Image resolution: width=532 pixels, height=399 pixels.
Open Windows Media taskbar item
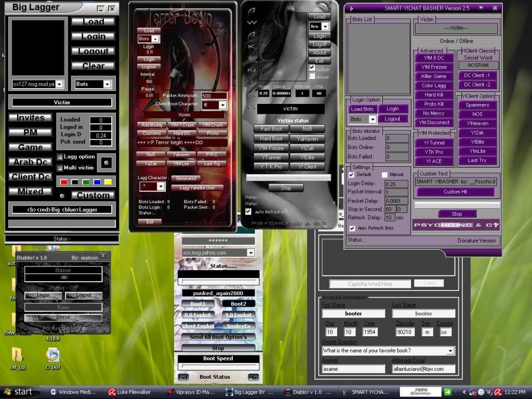tap(74, 392)
